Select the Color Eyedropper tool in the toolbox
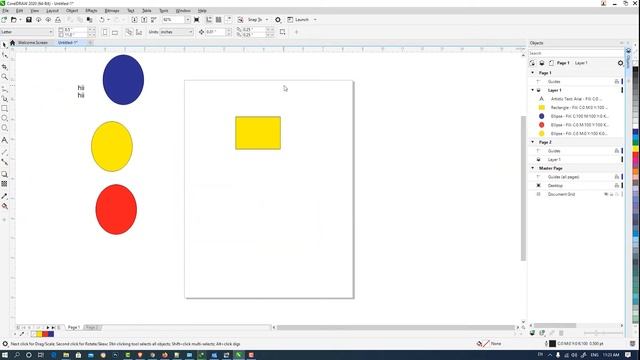Viewport: 640px width, 360px height. pyautogui.click(x=4, y=196)
